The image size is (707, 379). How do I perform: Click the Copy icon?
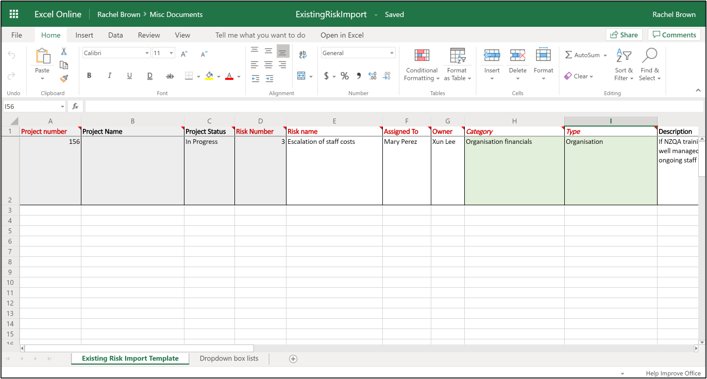[x=64, y=65]
